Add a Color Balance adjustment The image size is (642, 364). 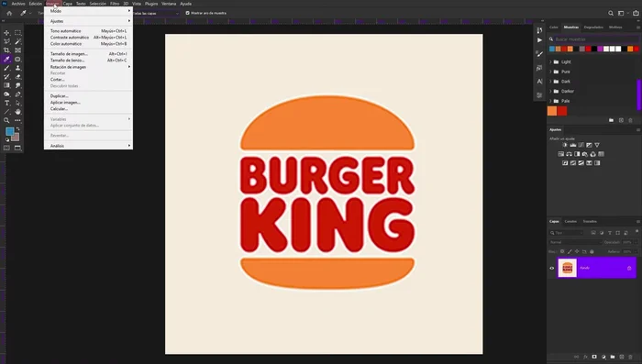[x=570, y=154]
